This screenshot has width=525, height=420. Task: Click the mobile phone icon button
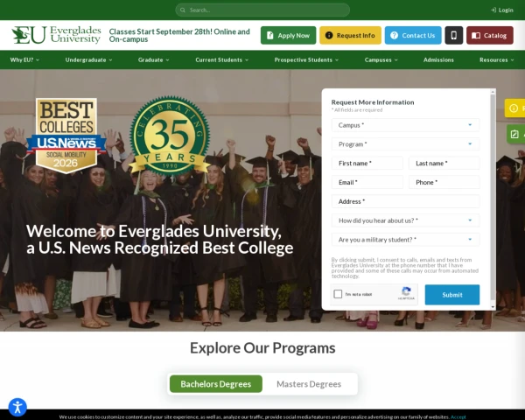coord(453,35)
